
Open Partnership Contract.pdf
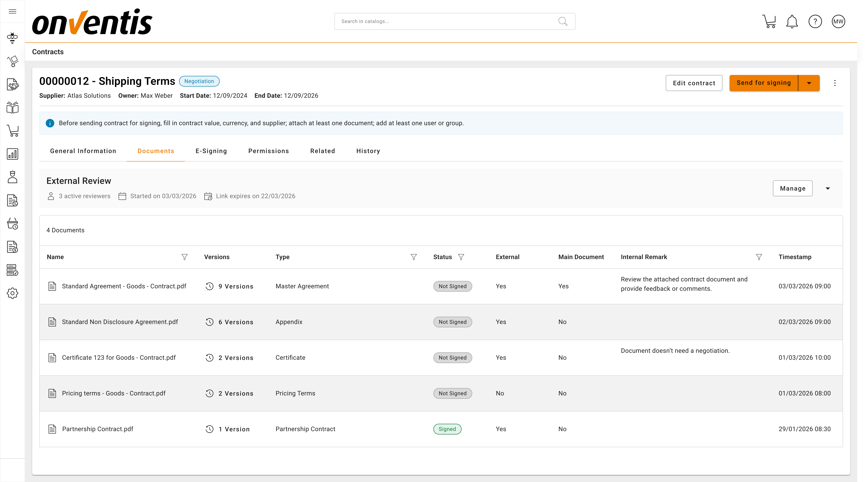[x=98, y=429]
